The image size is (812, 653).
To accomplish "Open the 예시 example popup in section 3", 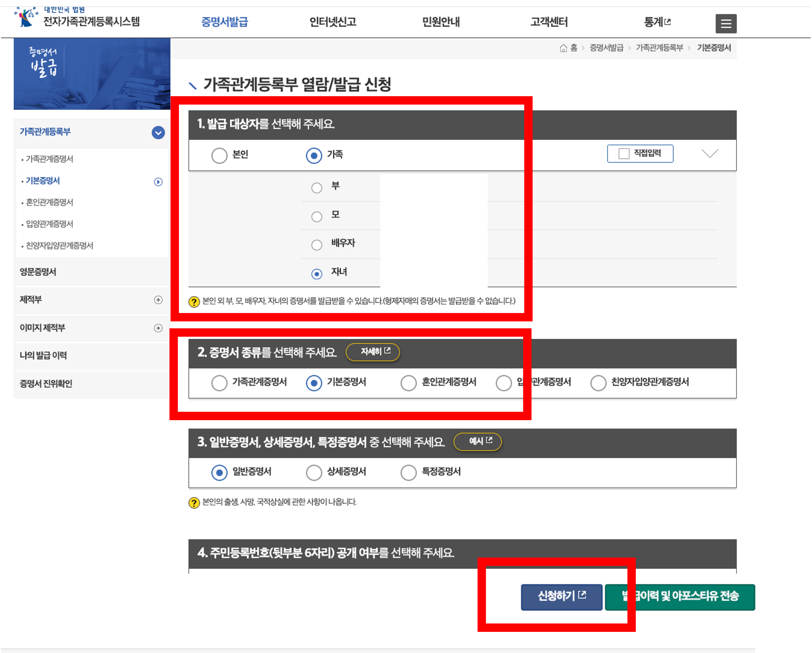I will pyautogui.click(x=477, y=442).
